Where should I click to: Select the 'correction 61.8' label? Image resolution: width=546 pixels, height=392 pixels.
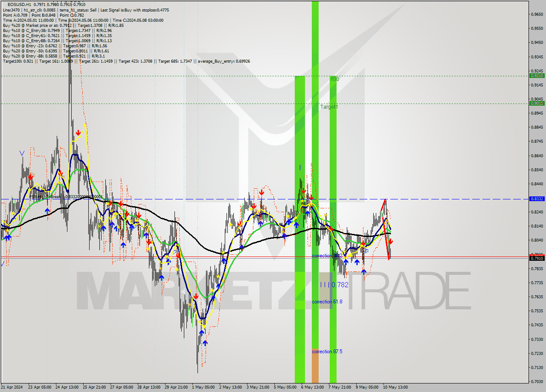pyautogui.click(x=327, y=302)
